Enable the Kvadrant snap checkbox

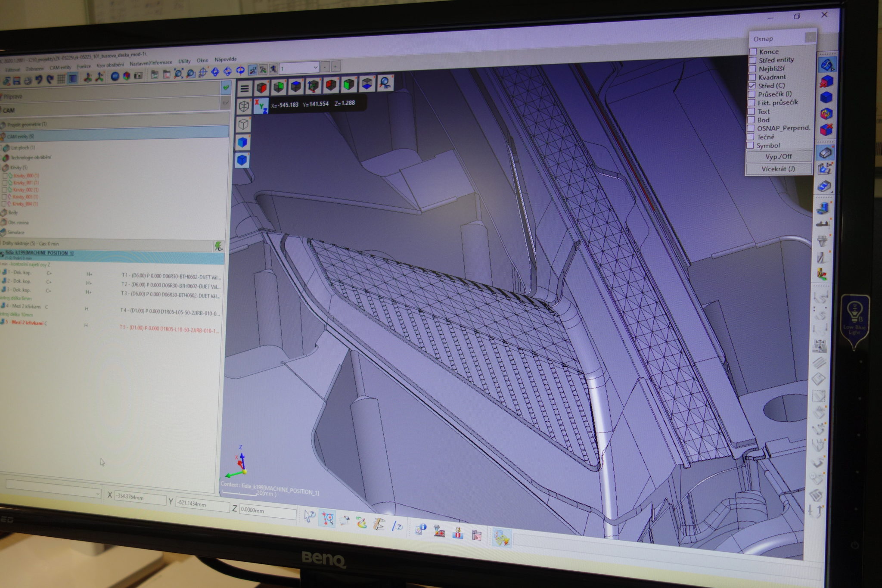[752, 78]
